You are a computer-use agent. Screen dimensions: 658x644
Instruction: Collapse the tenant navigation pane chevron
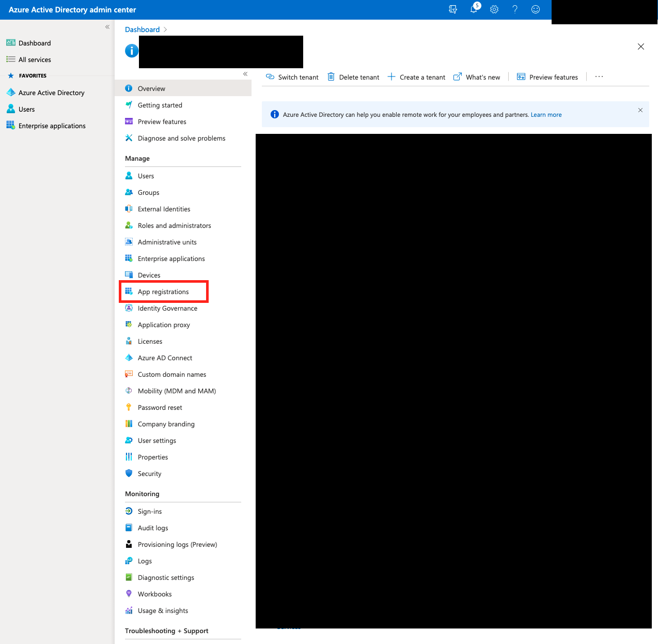pyautogui.click(x=245, y=74)
